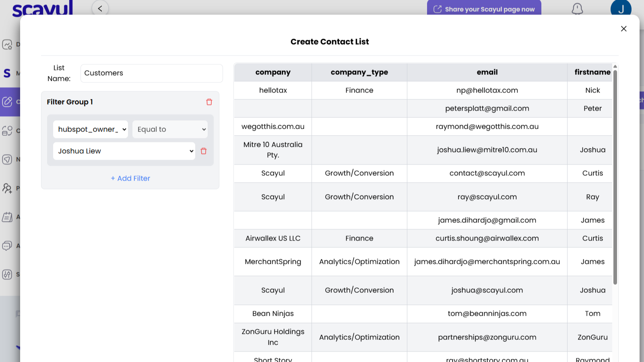Click Add Filter link
The height and width of the screenshot is (362, 644).
point(130,178)
